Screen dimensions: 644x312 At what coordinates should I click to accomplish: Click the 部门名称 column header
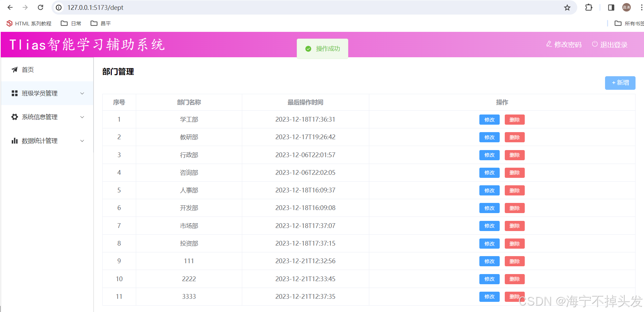click(x=189, y=102)
